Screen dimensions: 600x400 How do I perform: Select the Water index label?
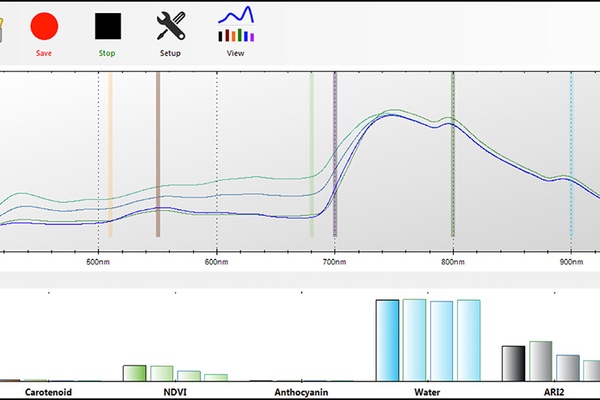coord(428,392)
